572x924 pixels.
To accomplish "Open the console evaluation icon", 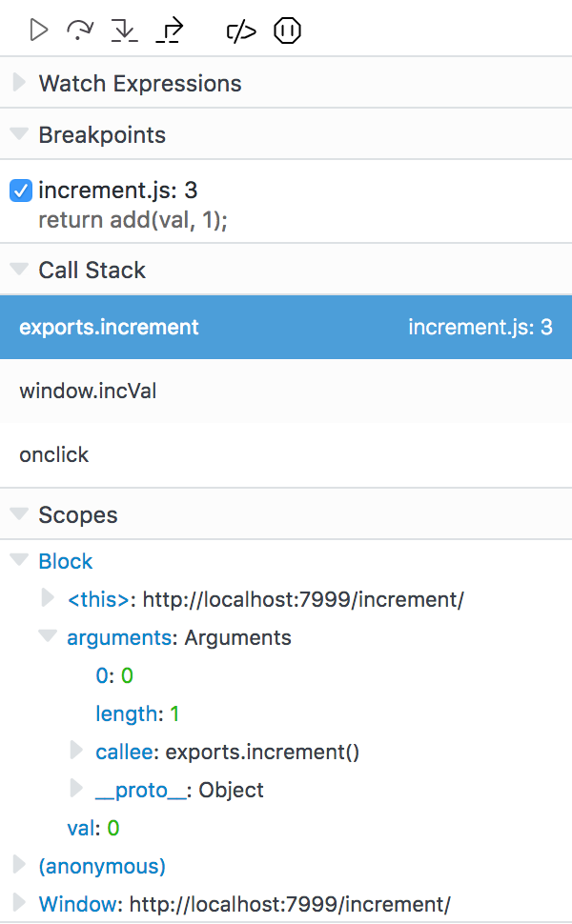I will tap(240, 30).
